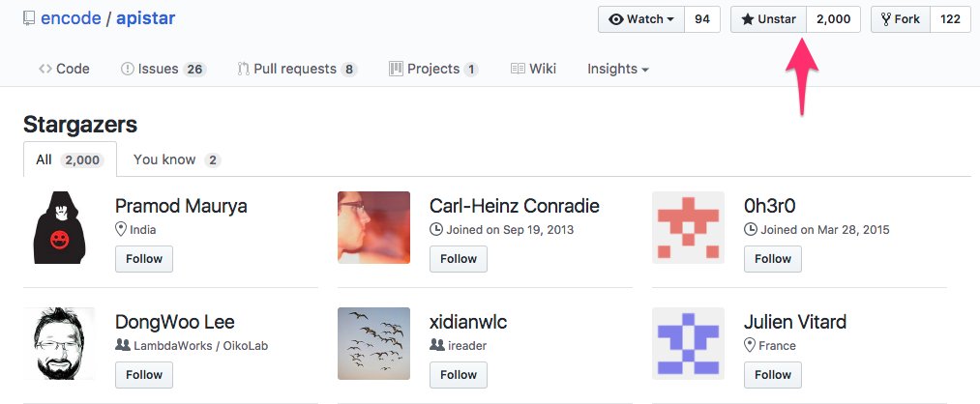
Task: Click the Issues exclamation circle icon
Action: click(x=128, y=69)
